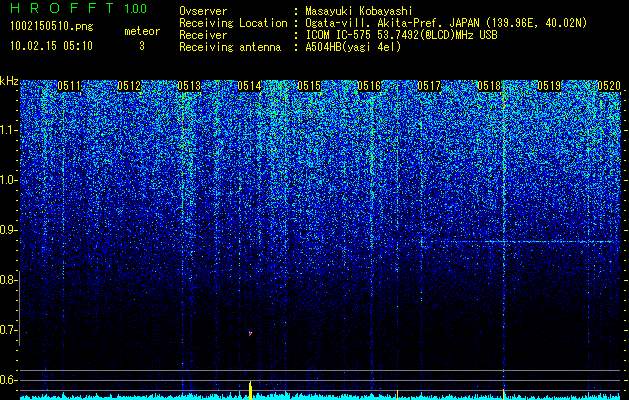Click the 0518 time marker
Image resolution: width=629 pixels, height=400 pixels.
[489, 86]
